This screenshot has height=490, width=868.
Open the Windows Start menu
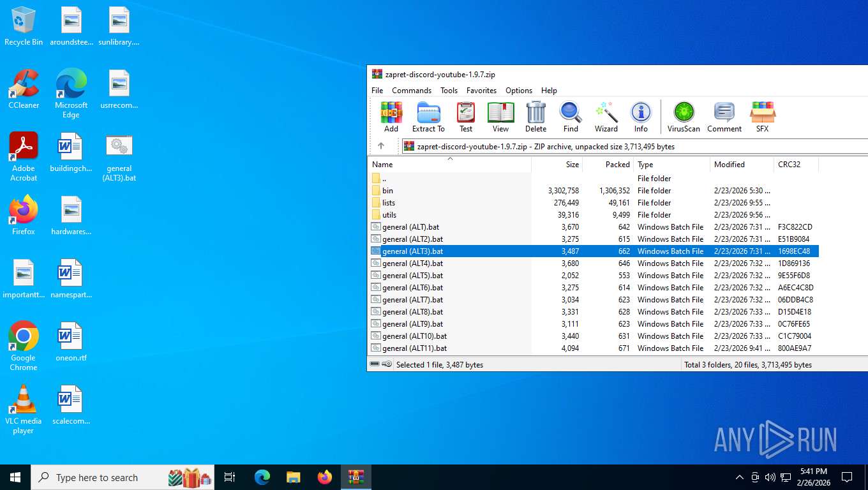[15, 477]
